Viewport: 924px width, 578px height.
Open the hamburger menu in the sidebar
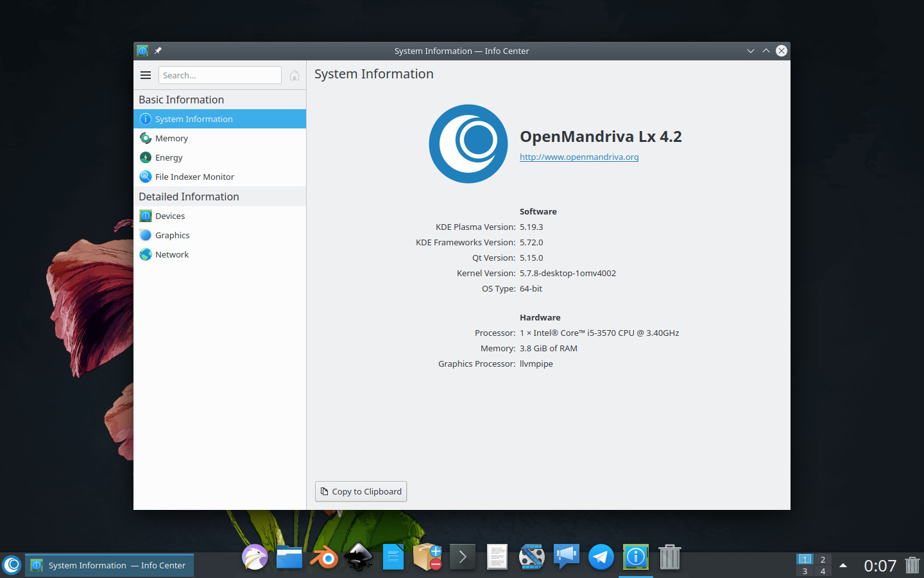(146, 75)
